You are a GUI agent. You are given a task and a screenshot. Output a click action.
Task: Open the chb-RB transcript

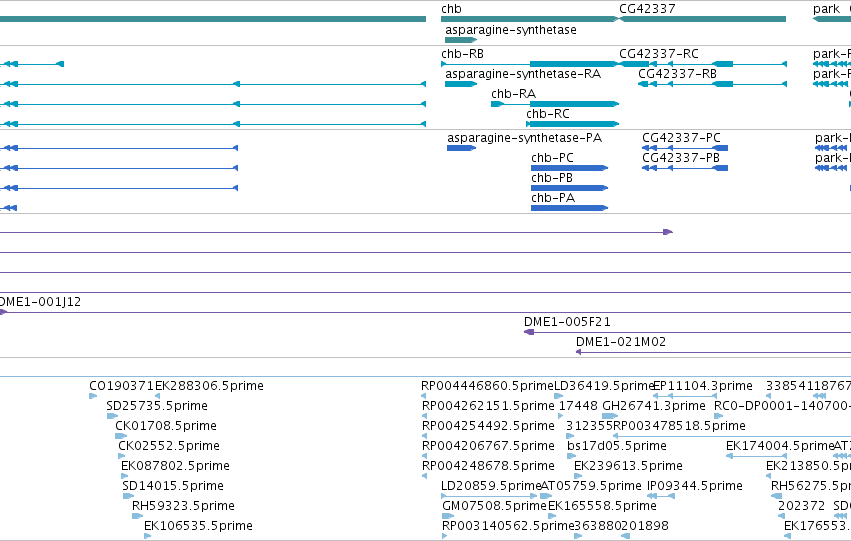(x=530, y=64)
